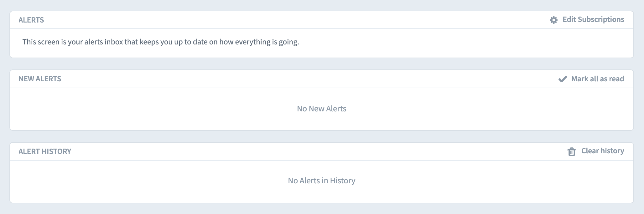Select the Mark all as read action
Viewport: 644px width, 214px height.
597,79
